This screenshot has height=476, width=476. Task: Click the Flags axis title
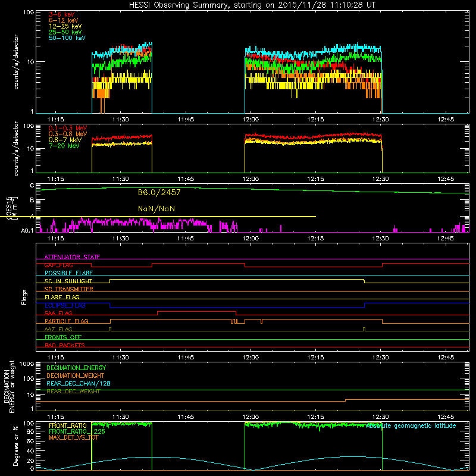pos(24,297)
